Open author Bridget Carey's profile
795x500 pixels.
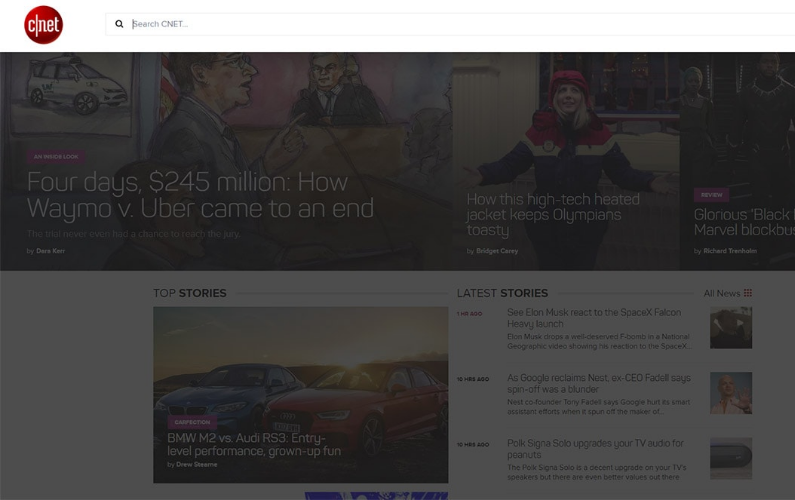[x=497, y=251]
